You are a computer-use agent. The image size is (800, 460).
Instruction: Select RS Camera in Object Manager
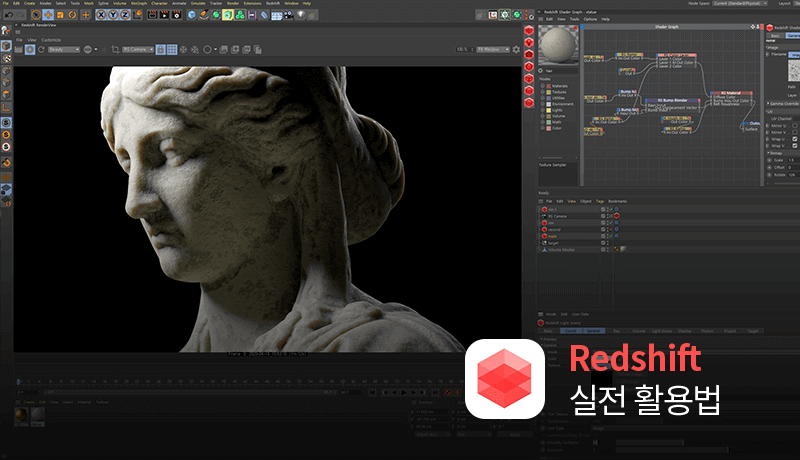click(557, 216)
